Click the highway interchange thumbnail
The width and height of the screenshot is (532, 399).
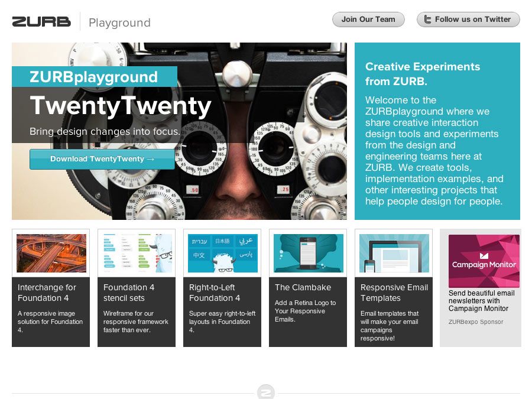(51, 253)
